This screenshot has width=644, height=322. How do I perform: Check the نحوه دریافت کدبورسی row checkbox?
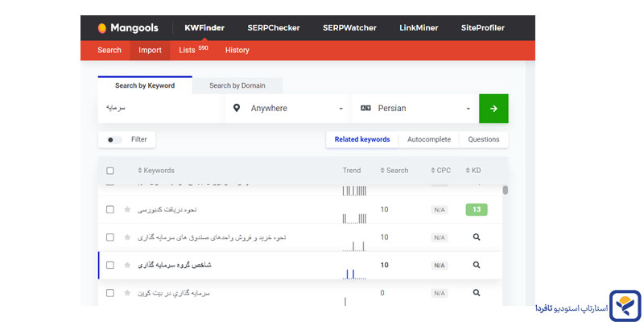(110, 209)
